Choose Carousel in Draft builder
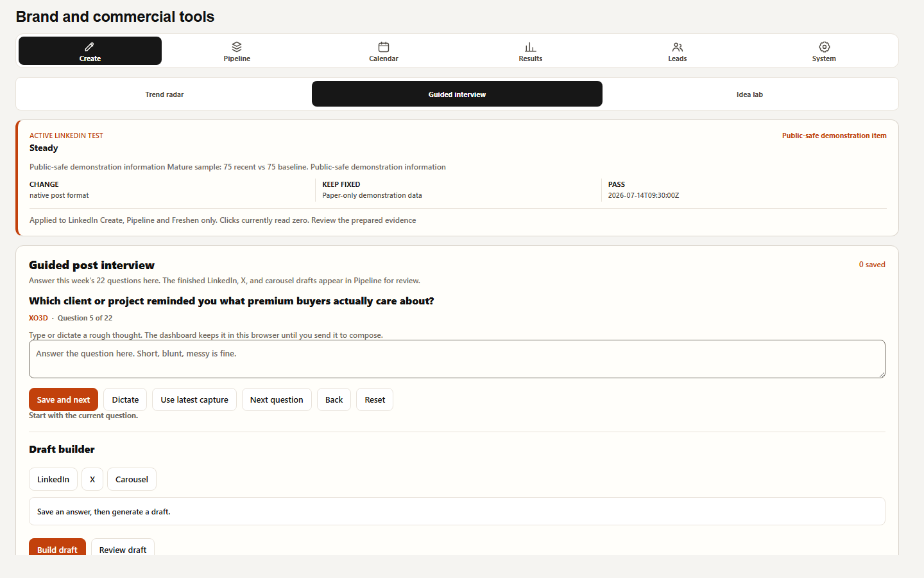Screen dimensions: 924x578 tap(132, 479)
